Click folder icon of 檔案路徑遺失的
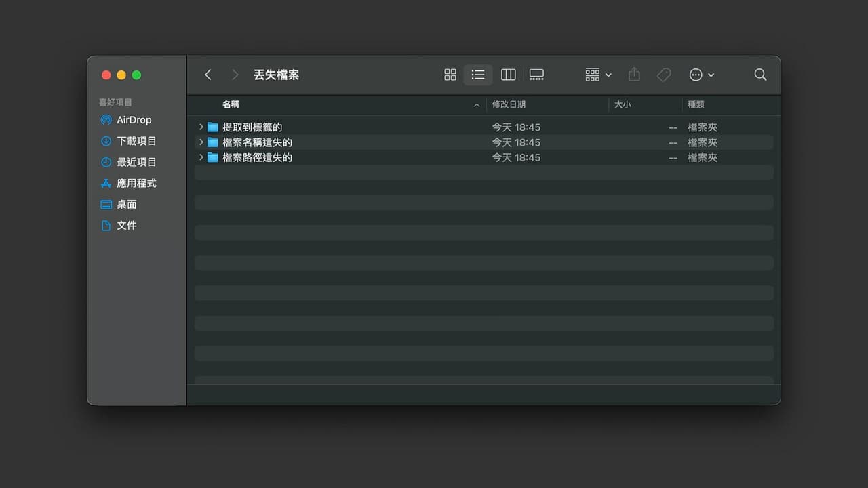The width and height of the screenshot is (868, 488). coord(213,157)
